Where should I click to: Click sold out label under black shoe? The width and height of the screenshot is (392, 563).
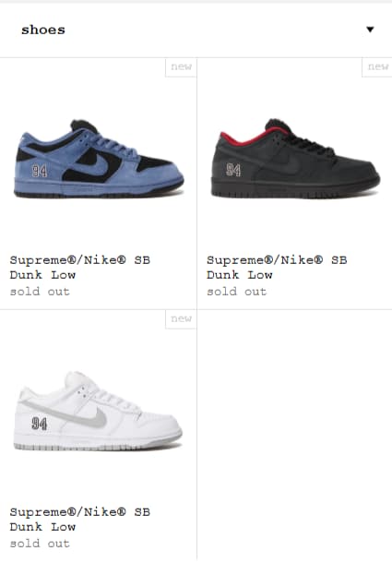[x=236, y=292]
